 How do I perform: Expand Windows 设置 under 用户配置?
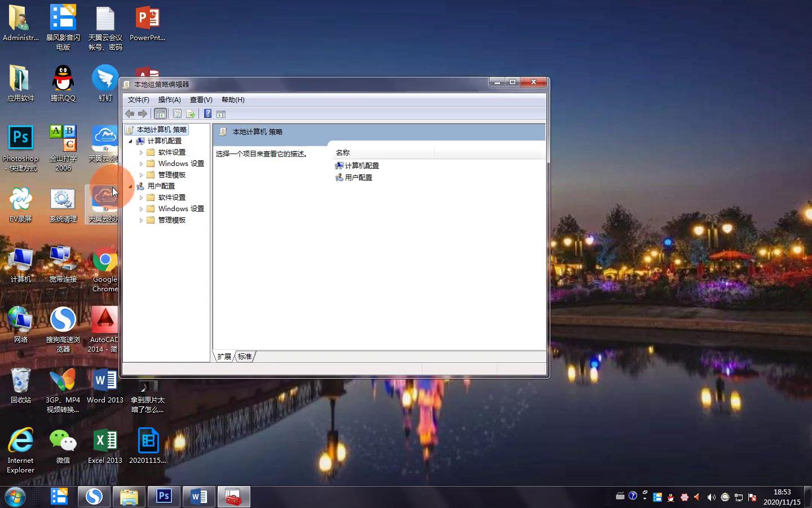pos(142,209)
